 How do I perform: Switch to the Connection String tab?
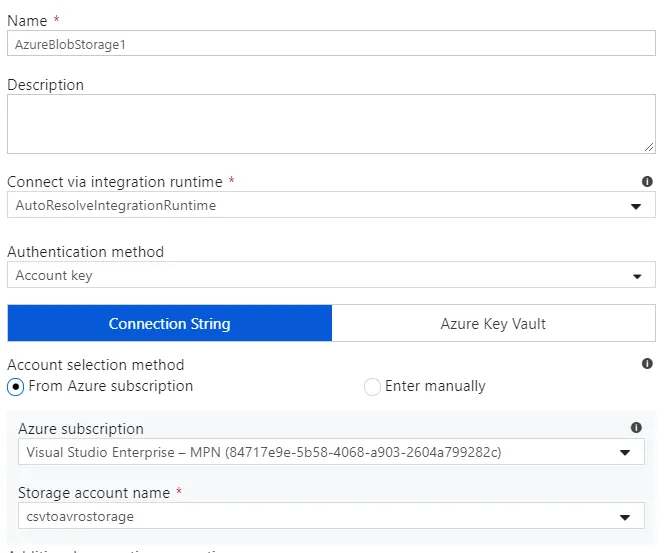pyautogui.click(x=169, y=324)
